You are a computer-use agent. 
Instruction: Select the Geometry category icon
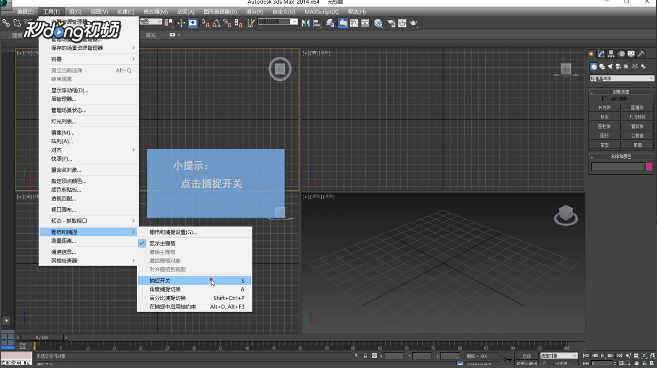tap(594, 66)
